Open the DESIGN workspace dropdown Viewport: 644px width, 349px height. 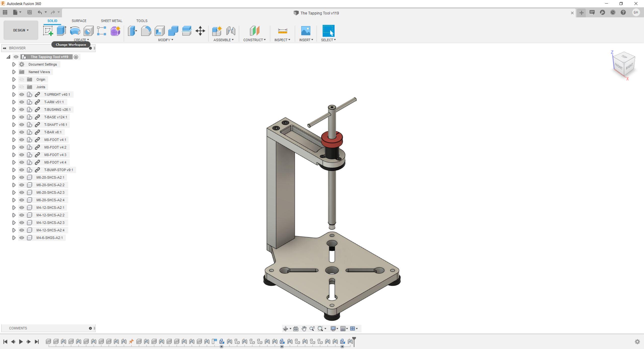point(21,30)
